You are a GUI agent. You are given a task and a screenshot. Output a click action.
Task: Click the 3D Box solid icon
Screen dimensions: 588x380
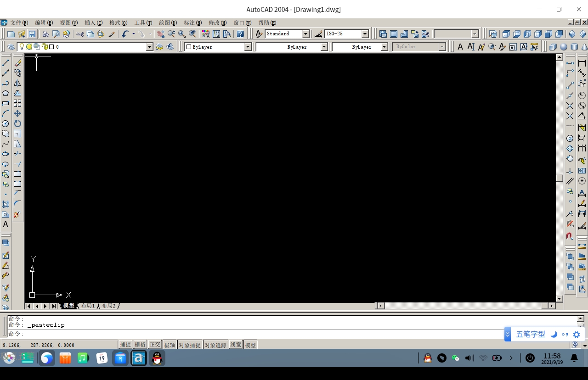[x=553, y=47]
